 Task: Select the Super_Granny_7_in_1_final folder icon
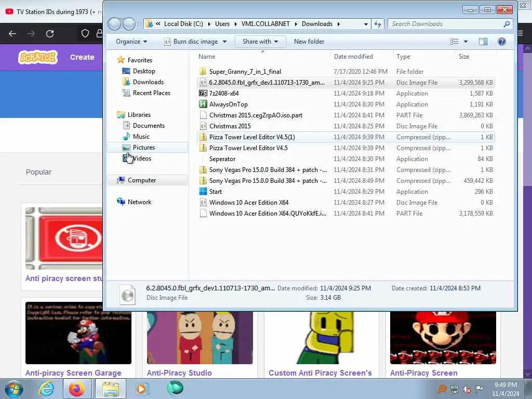[x=203, y=71]
